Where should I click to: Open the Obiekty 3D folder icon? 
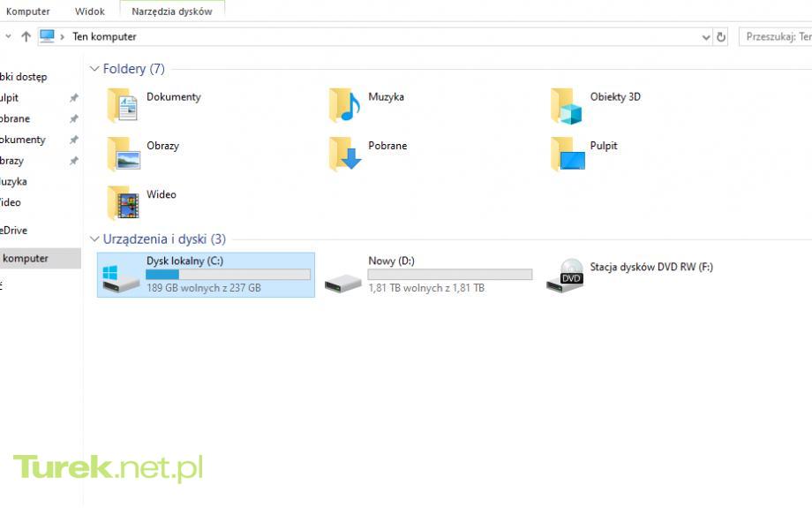click(x=567, y=105)
